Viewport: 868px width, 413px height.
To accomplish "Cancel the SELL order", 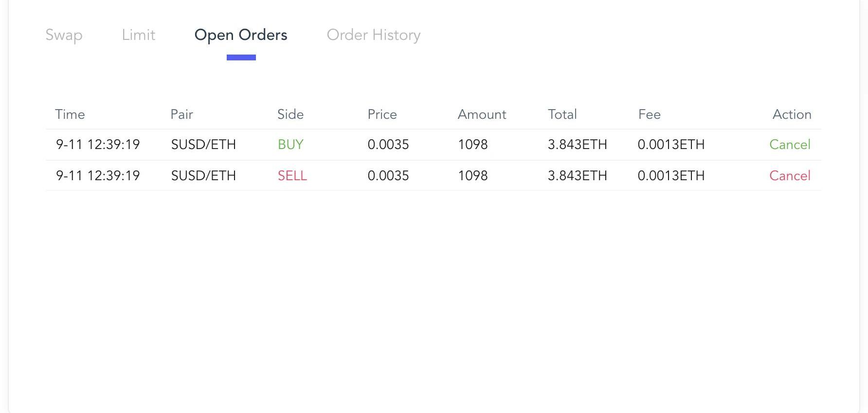I will coord(789,176).
